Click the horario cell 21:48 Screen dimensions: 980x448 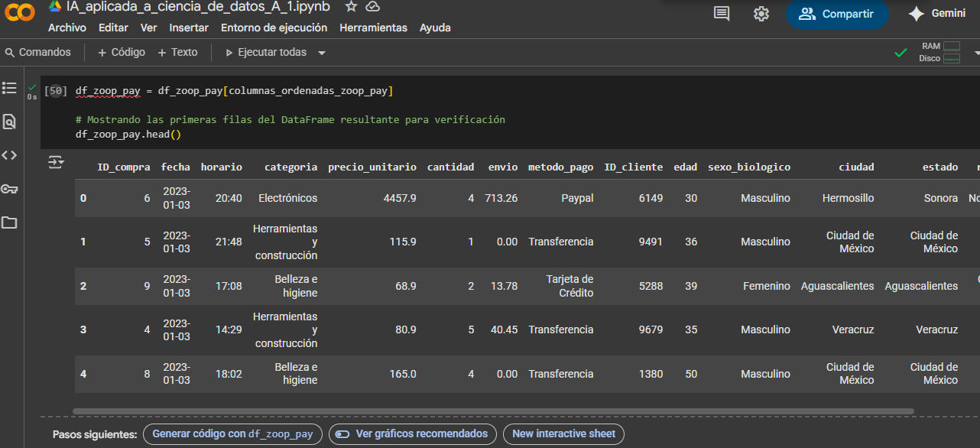pos(229,242)
